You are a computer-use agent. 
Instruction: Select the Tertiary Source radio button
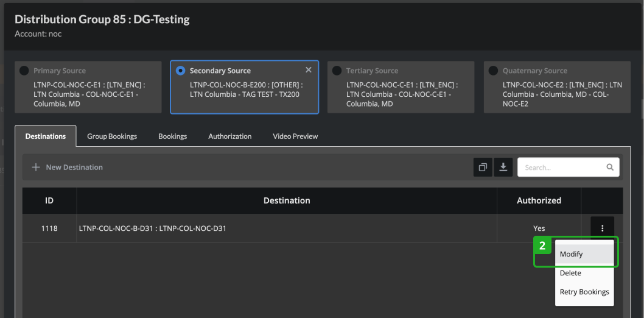[337, 71]
